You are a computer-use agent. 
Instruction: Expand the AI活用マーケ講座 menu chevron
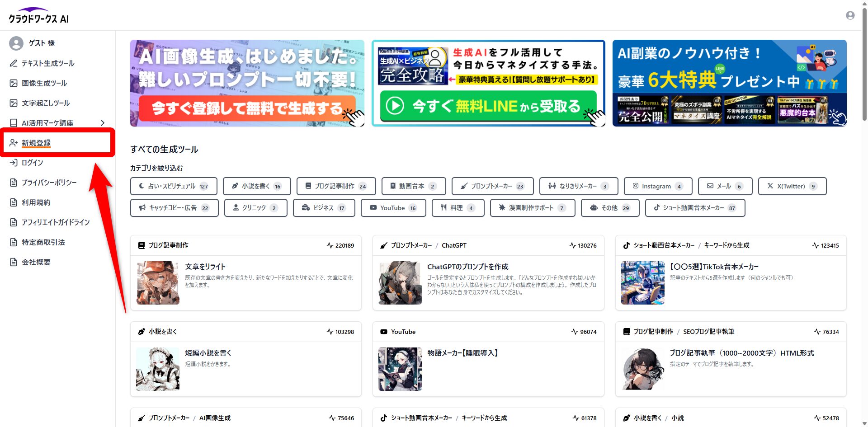point(103,123)
